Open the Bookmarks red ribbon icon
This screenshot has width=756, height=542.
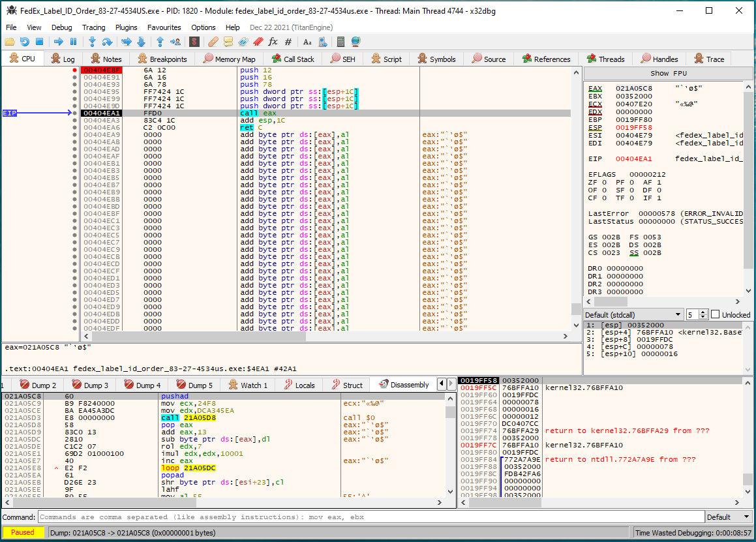[x=258, y=42]
